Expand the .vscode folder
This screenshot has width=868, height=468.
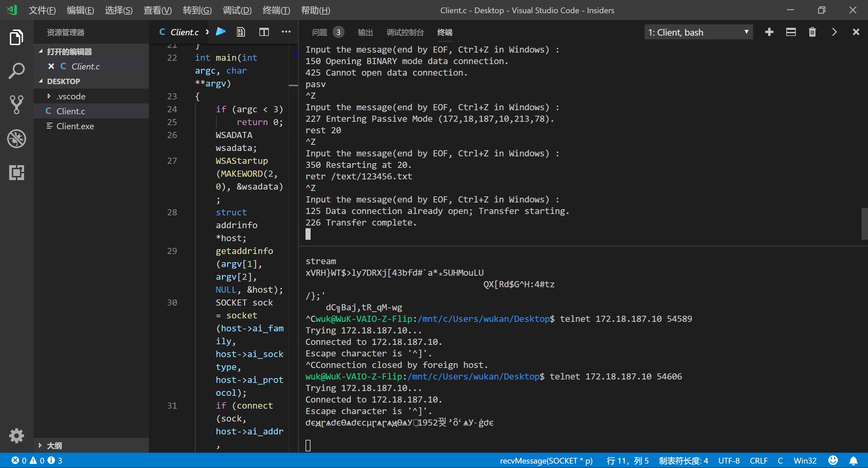71,96
